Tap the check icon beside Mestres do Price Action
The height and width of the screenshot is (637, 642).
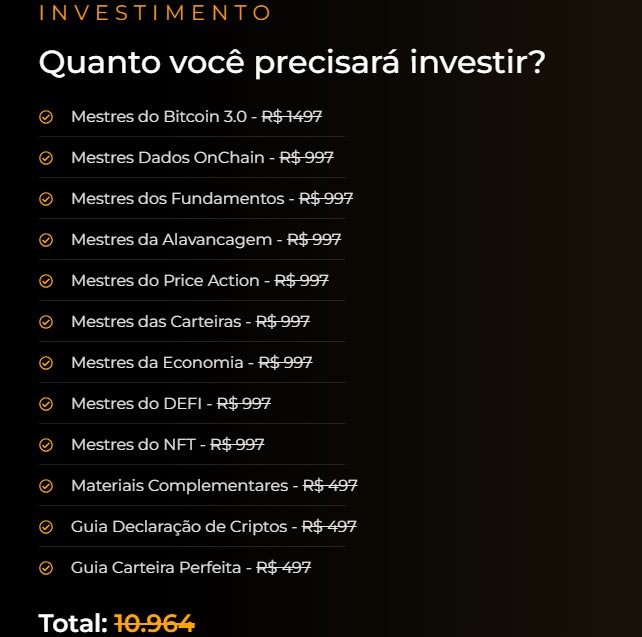tap(46, 281)
